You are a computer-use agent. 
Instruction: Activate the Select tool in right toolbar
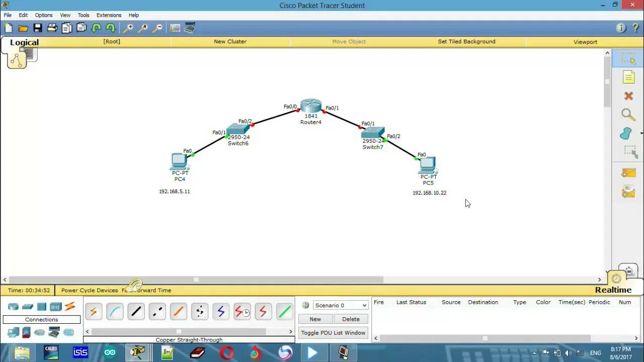coord(628,59)
